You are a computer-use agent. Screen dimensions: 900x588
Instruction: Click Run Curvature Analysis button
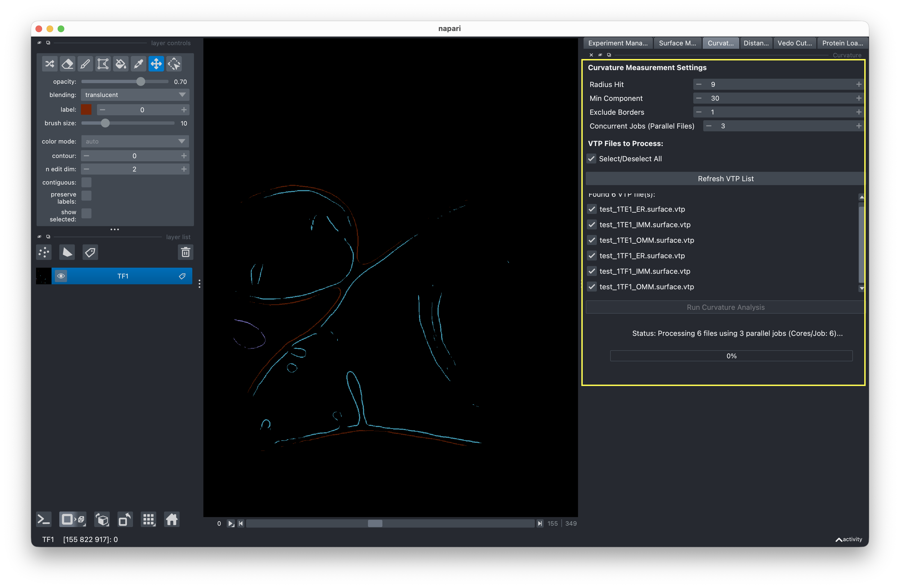coord(725,307)
